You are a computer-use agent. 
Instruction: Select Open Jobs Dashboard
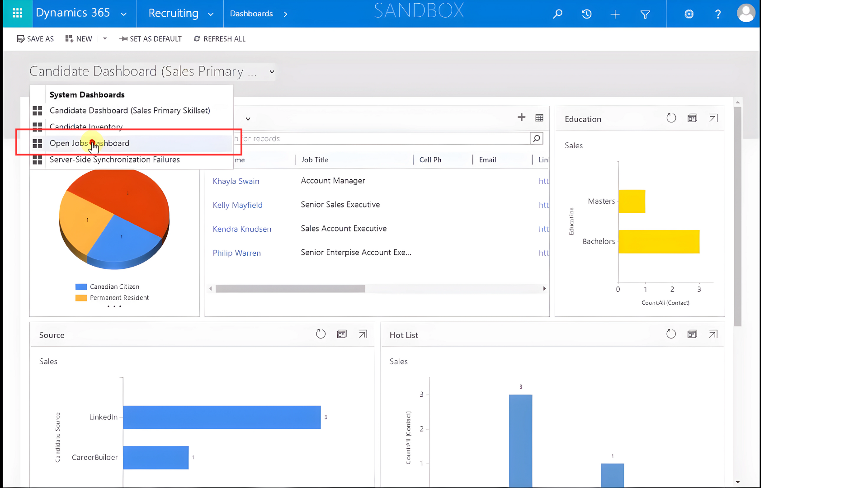point(132,143)
